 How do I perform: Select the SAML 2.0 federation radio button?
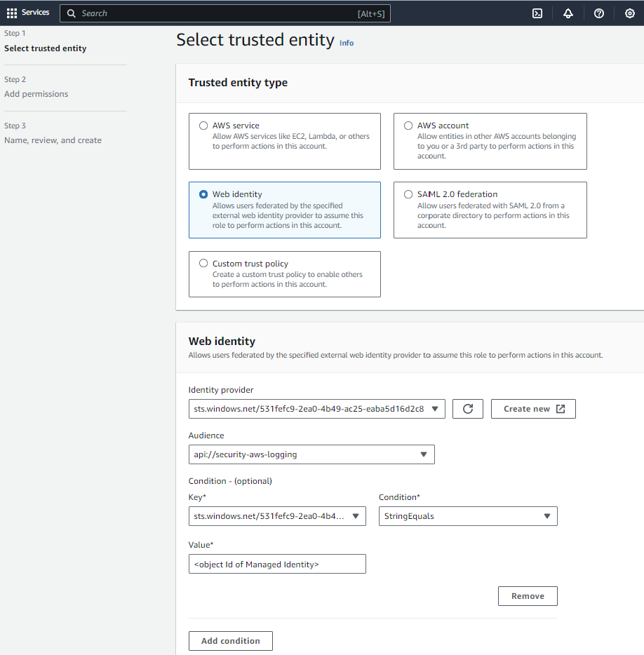tap(408, 194)
